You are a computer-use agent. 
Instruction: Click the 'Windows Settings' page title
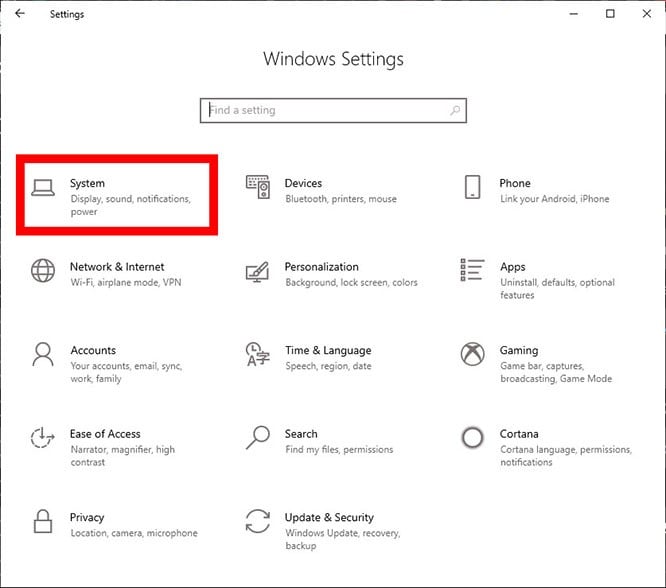tap(333, 59)
